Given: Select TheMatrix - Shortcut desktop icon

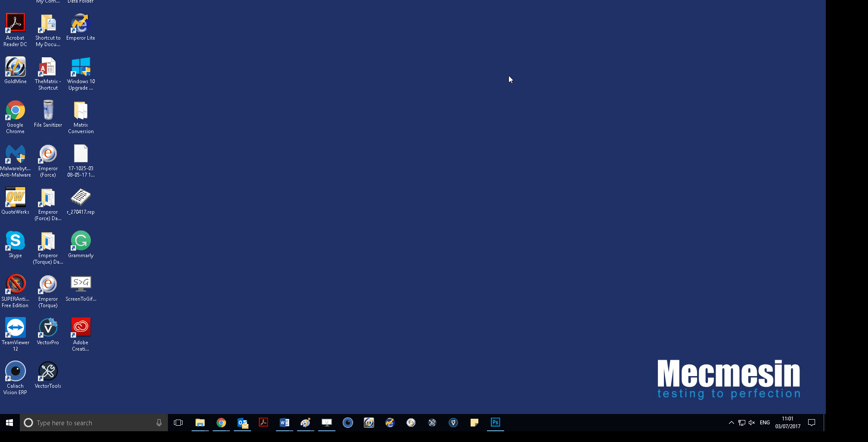Looking at the screenshot, I should (x=48, y=73).
